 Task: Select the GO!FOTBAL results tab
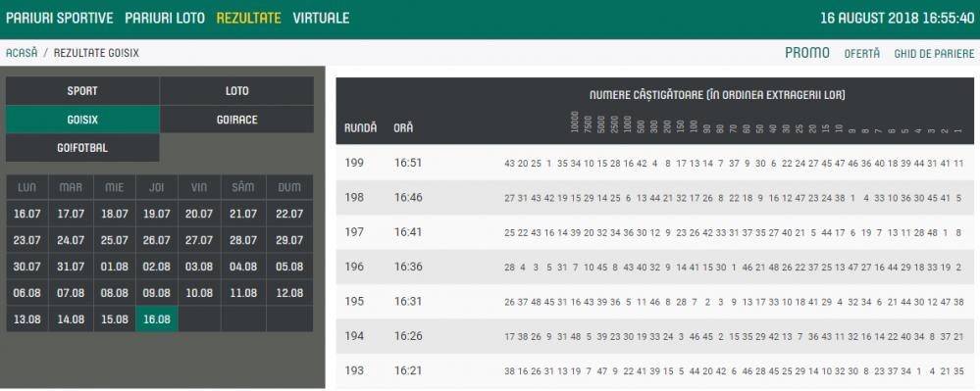point(82,148)
